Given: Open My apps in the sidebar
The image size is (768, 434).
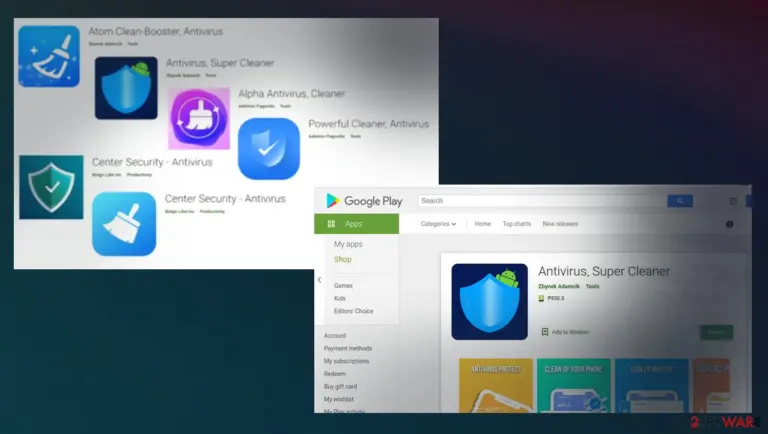Looking at the screenshot, I should coord(348,244).
